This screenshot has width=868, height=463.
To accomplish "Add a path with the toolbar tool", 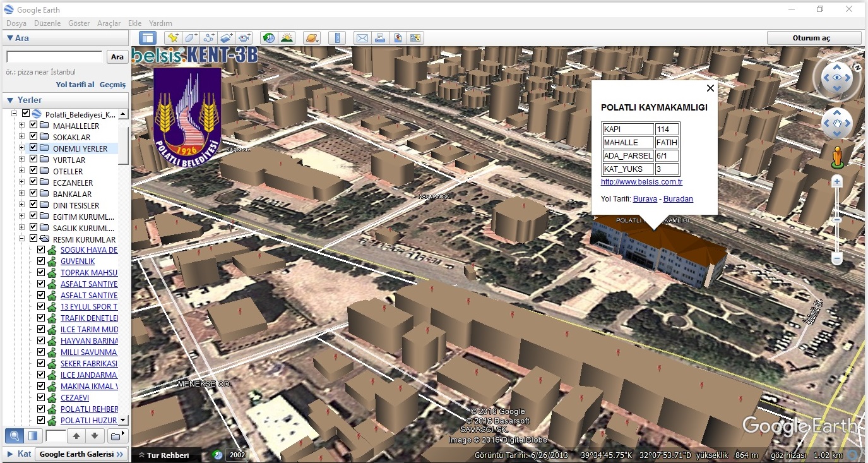I will 208,38.
